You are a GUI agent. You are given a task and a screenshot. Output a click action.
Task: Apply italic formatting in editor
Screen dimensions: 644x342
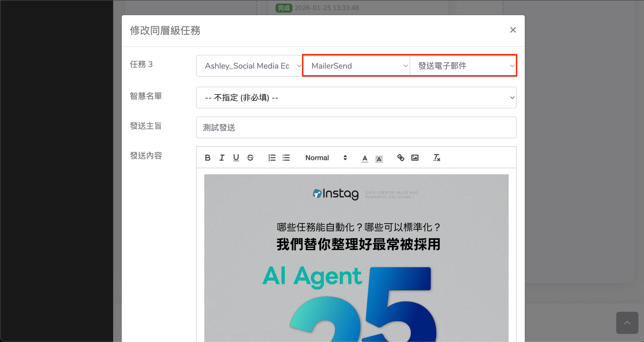pos(222,158)
